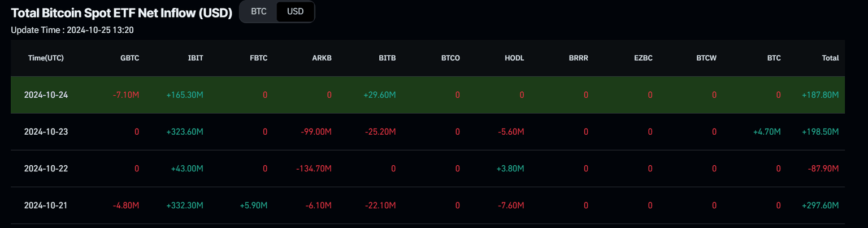Select the highlighted 2024-10-24 row date
Image resolution: width=868 pixels, height=228 pixels.
coord(46,95)
